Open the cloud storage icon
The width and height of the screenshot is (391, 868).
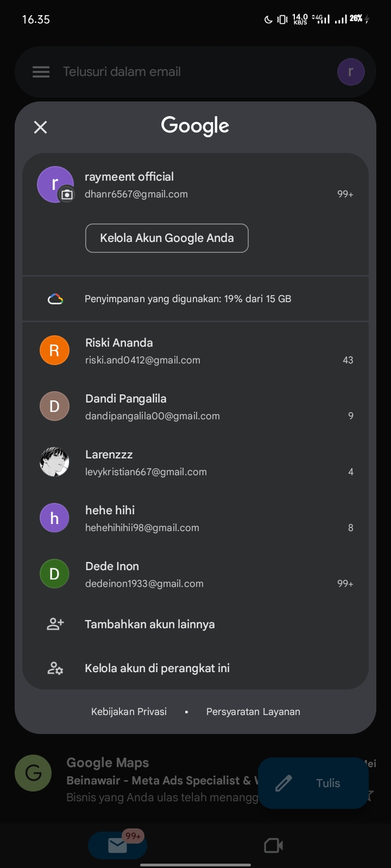tap(55, 299)
